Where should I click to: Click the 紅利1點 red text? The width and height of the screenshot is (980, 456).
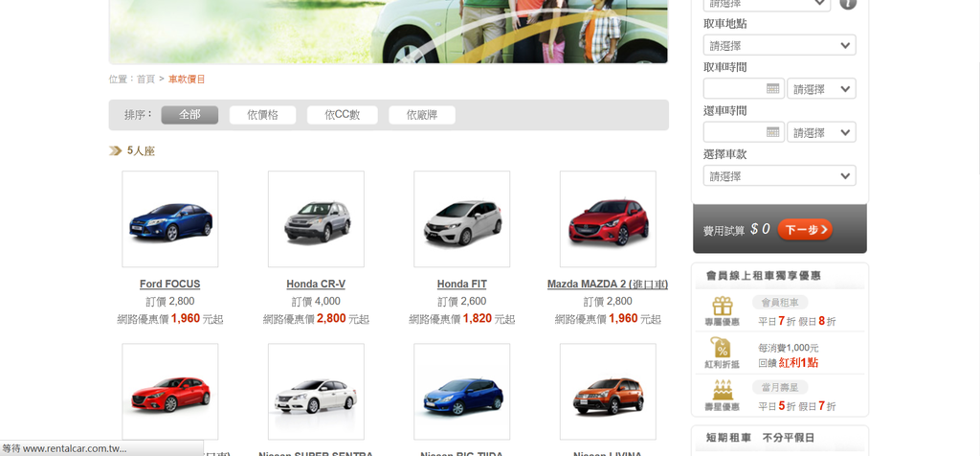click(x=799, y=363)
